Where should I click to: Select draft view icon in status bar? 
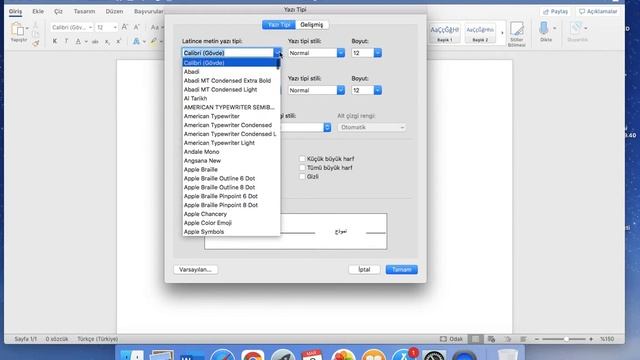[x=523, y=339]
